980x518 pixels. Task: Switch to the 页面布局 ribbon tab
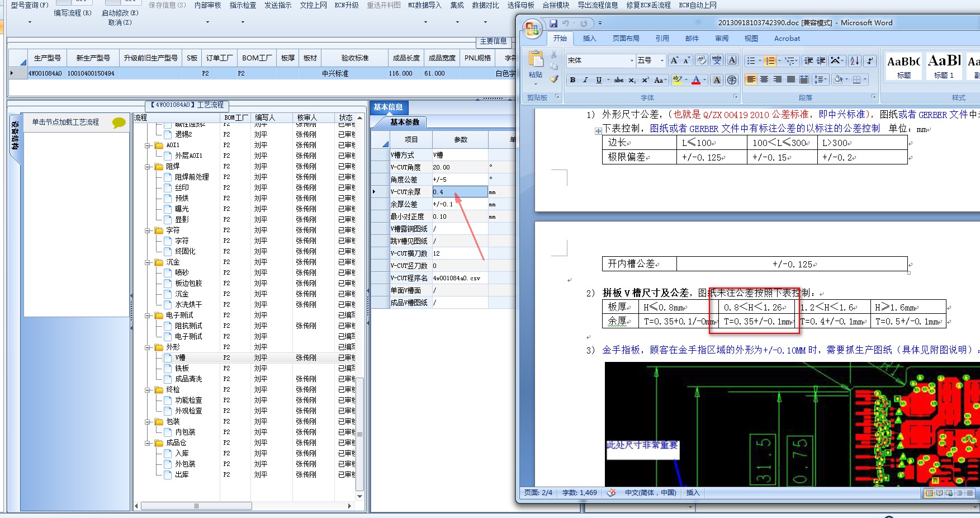tap(626, 39)
